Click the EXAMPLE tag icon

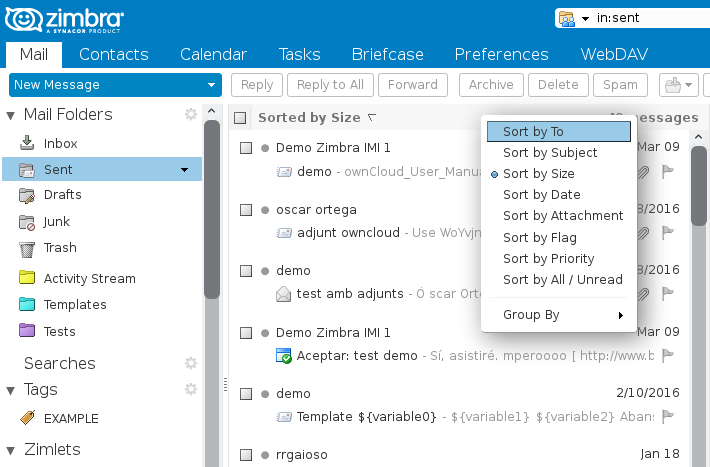tap(28, 417)
